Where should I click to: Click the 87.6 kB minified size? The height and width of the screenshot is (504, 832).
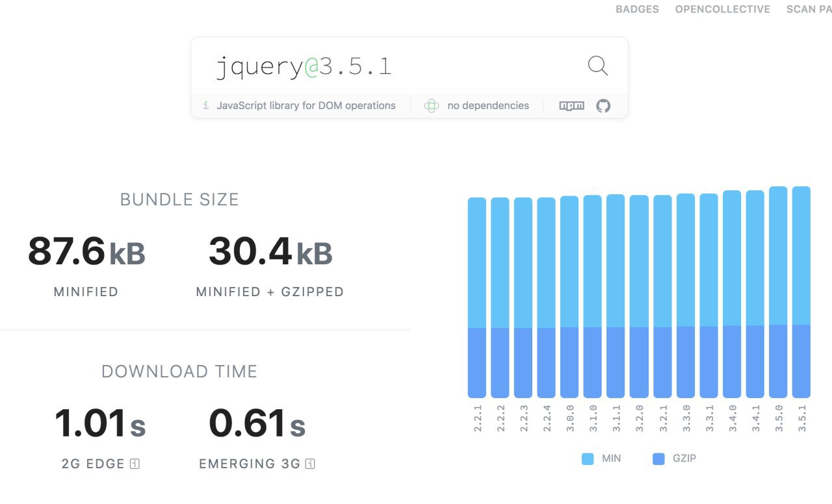[86, 252]
